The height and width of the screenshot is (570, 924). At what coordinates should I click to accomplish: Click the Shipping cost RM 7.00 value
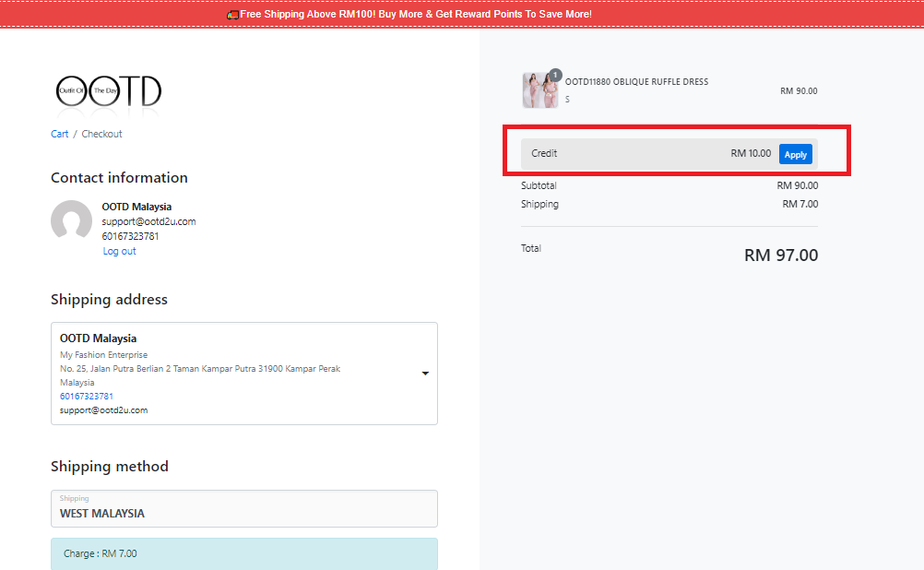coord(800,204)
